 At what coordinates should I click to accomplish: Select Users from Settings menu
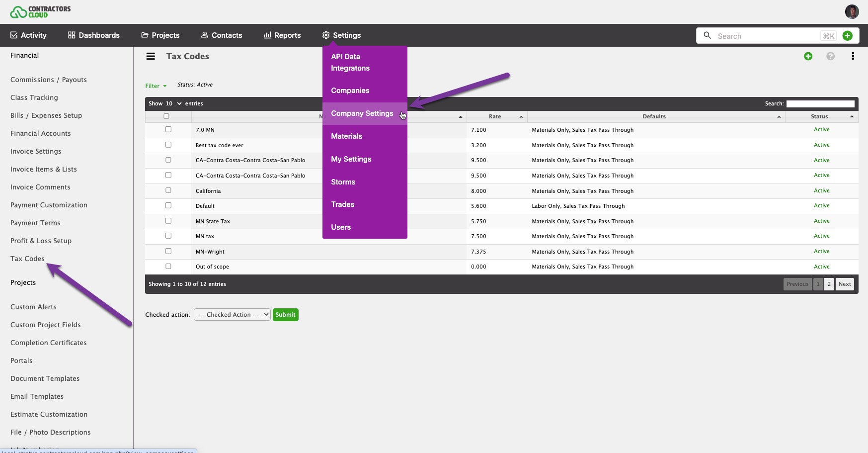click(365, 227)
